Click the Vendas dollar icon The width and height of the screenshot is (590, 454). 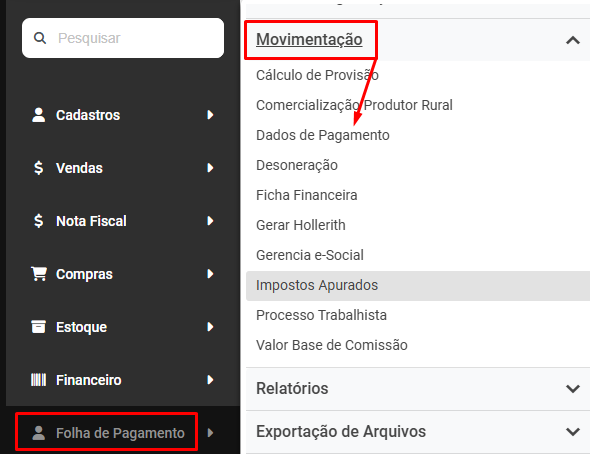pos(38,168)
